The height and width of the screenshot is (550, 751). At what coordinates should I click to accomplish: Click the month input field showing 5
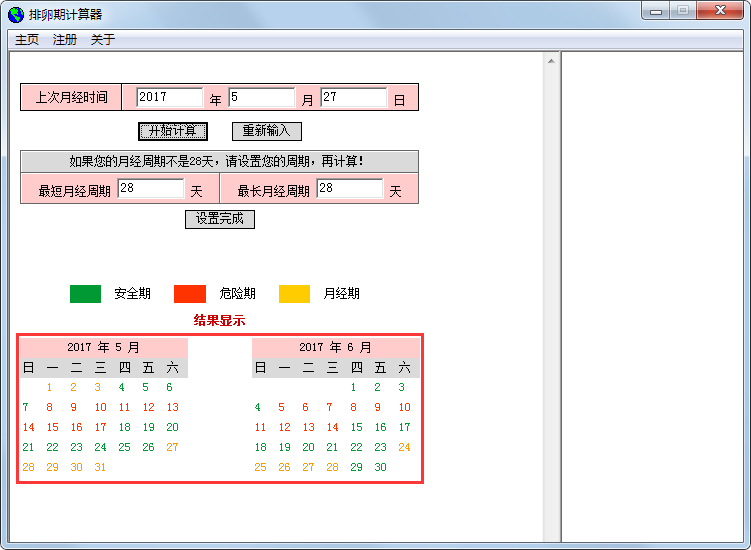(261, 98)
